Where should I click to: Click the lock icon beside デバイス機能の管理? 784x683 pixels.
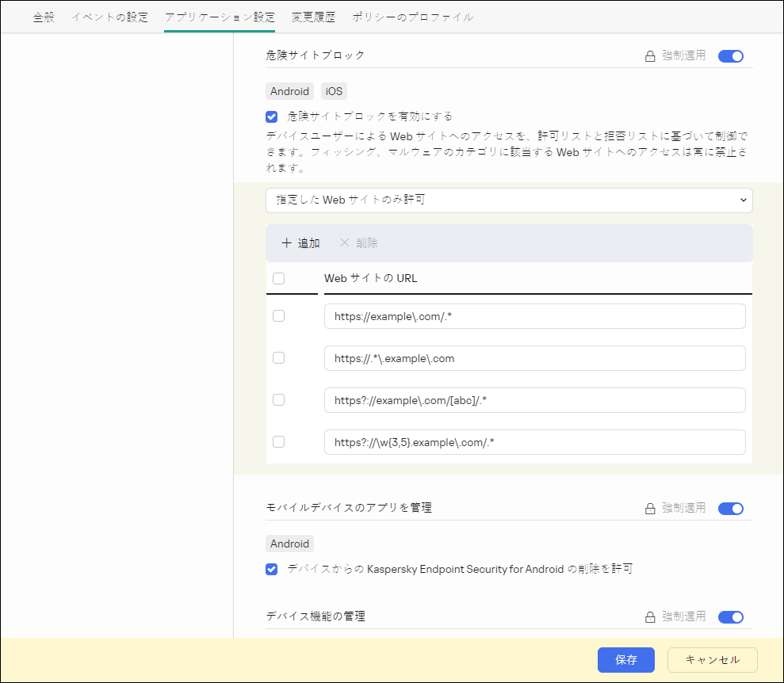[x=650, y=617]
